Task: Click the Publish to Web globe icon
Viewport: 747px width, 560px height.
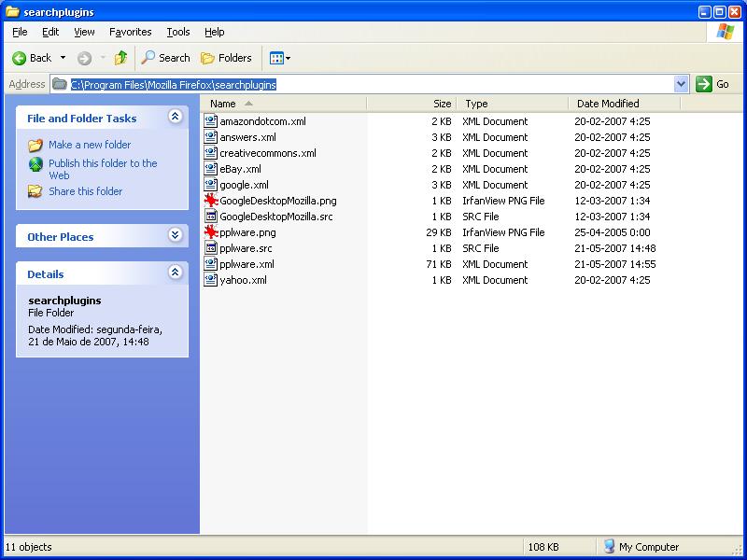Action: [35, 164]
